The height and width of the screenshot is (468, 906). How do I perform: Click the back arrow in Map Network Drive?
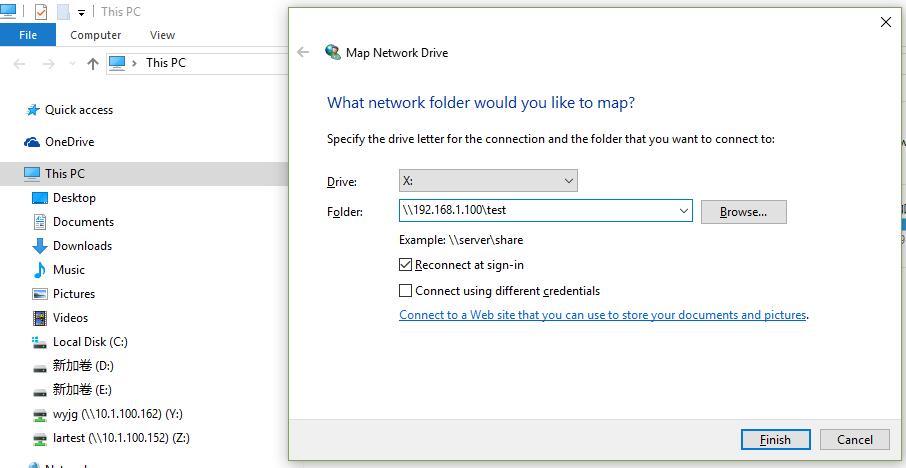303,53
